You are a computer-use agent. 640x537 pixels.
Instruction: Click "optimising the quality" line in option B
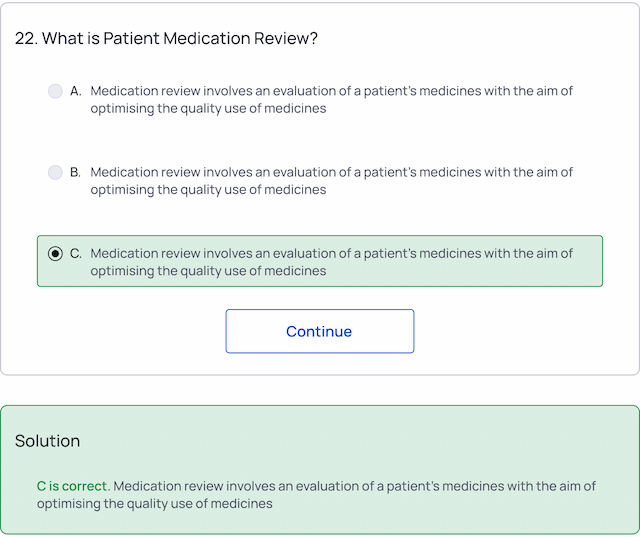click(x=208, y=189)
